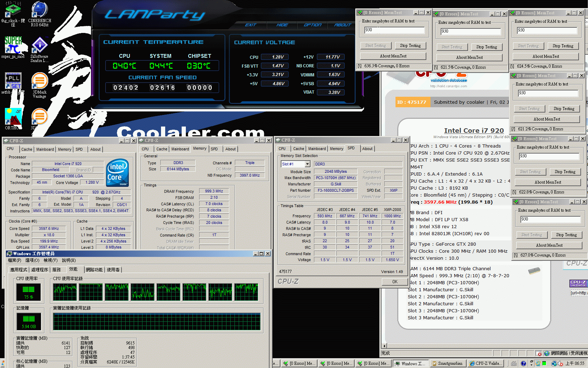Click the 使用者 tab in Task Manager

(113, 270)
